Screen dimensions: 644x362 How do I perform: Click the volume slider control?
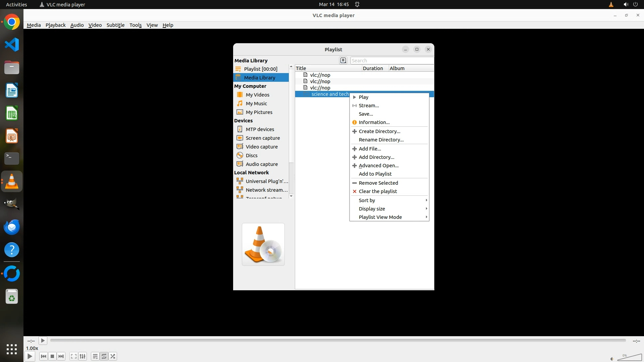pos(629,358)
